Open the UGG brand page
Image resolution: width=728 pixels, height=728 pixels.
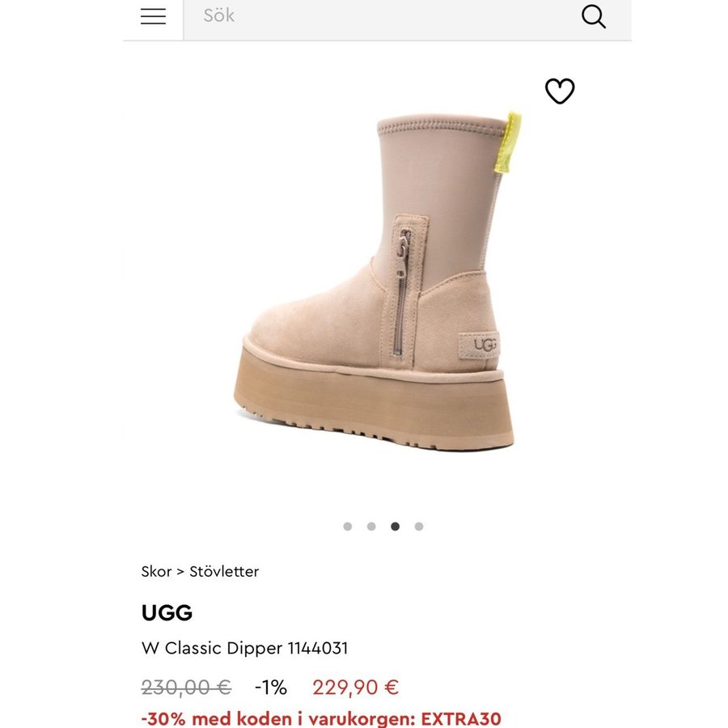click(x=167, y=613)
